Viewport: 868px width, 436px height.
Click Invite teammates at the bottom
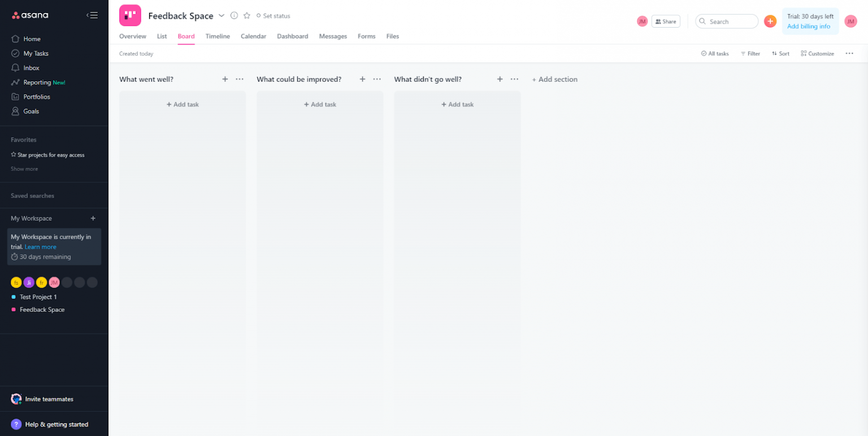pos(50,399)
